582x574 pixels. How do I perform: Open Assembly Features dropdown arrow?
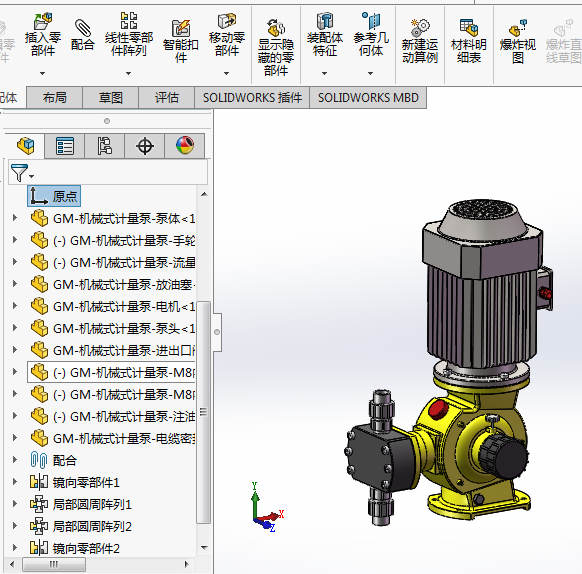pyautogui.click(x=324, y=74)
